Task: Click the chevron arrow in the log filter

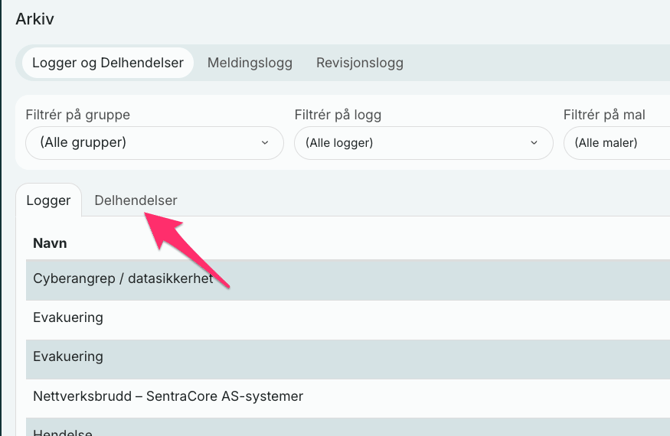Action: (534, 143)
